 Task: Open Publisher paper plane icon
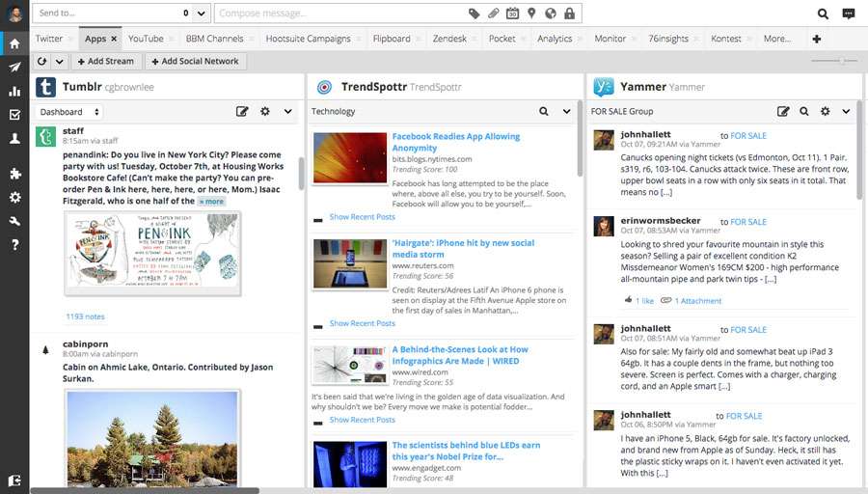coord(14,68)
